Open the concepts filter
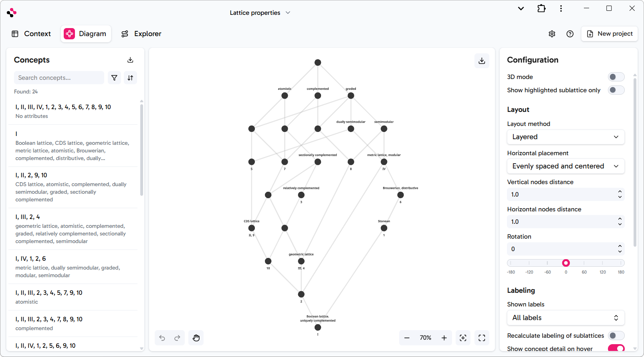Image resolution: width=644 pixels, height=357 pixels. tap(114, 78)
